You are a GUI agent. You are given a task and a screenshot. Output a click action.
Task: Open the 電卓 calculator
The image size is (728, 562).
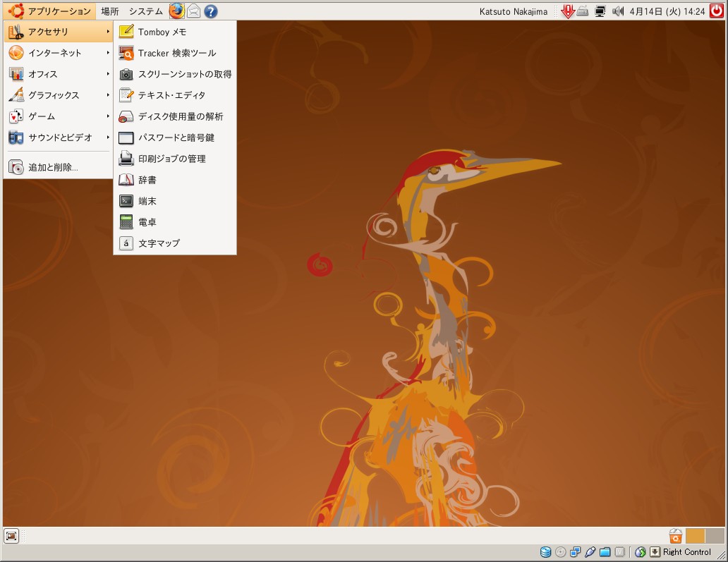coord(174,222)
